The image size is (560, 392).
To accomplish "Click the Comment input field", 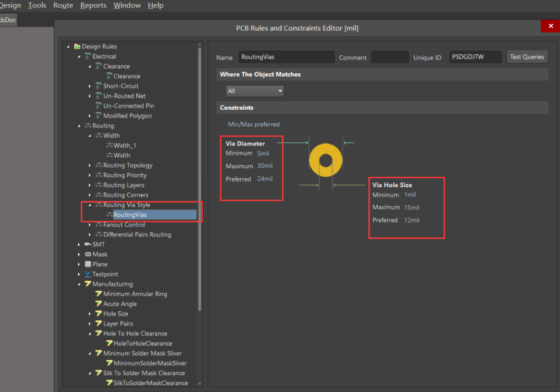I will pyautogui.click(x=390, y=57).
